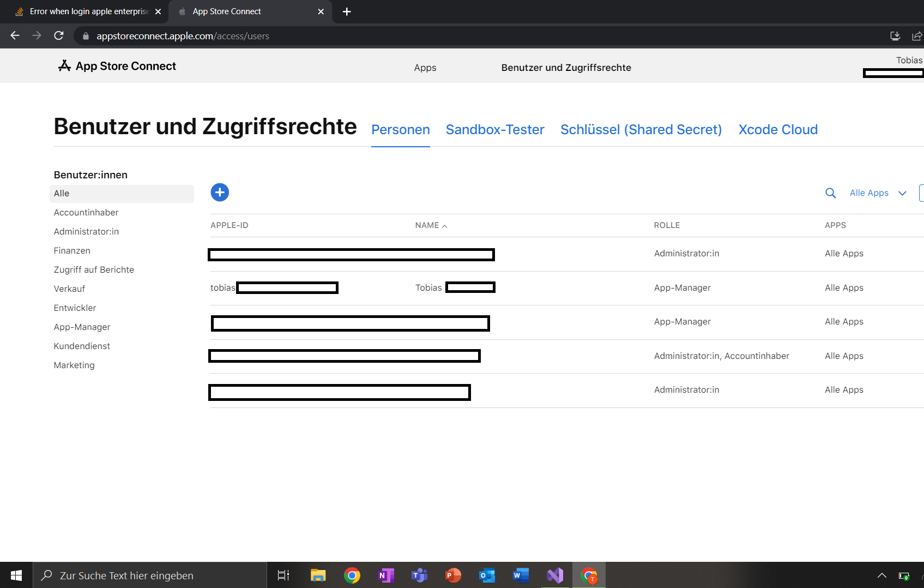Click the blue plus add-user button

[220, 193]
